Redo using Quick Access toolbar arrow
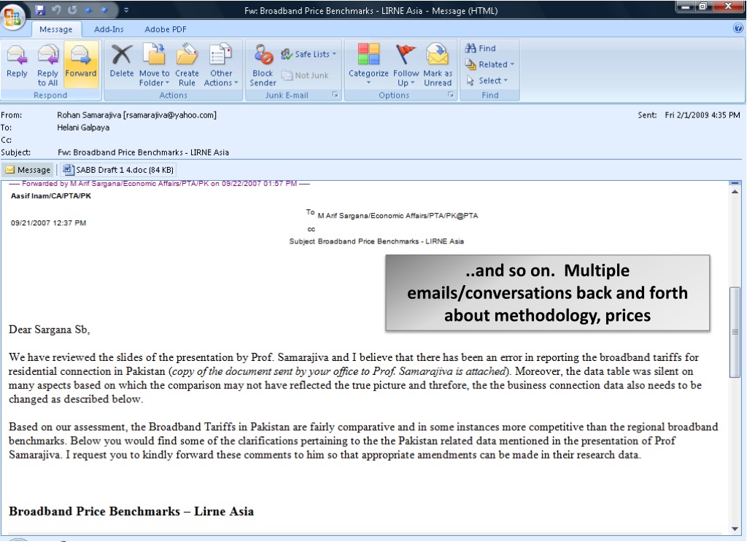The height and width of the screenshot is (560, 747). tap(72, 9)
